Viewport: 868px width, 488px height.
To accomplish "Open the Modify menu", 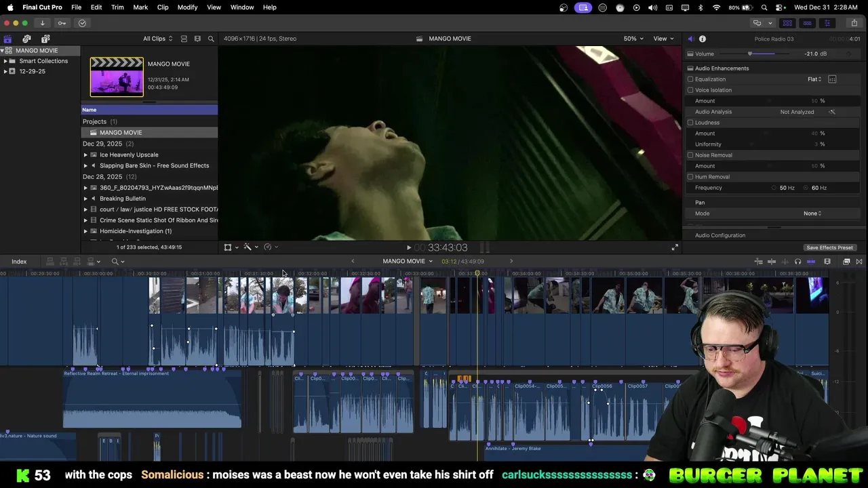I will point(187,7).
